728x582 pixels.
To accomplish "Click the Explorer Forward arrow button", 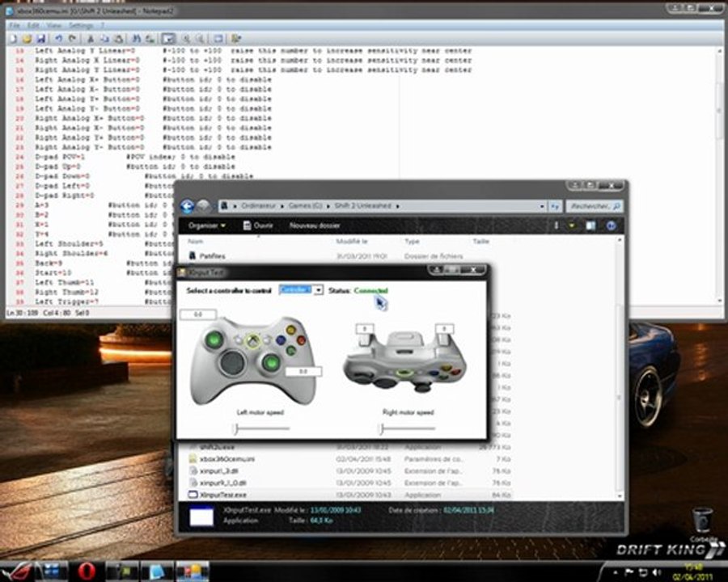I will 204,206.
